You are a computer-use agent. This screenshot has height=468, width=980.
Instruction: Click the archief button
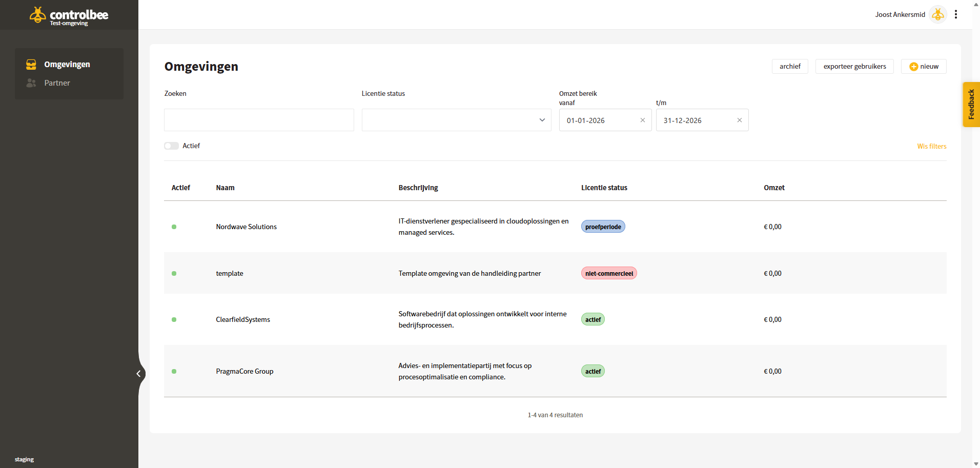click(790, 66)
